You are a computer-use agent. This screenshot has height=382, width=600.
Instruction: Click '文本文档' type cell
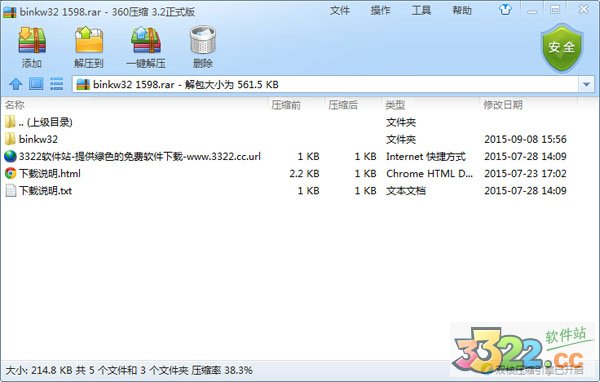pos(406,191)
